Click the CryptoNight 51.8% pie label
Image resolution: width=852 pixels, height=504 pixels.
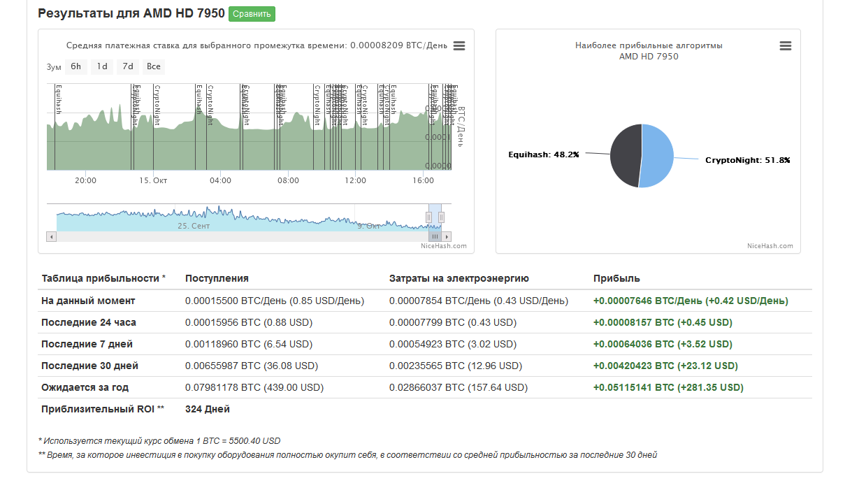(748, 160)
